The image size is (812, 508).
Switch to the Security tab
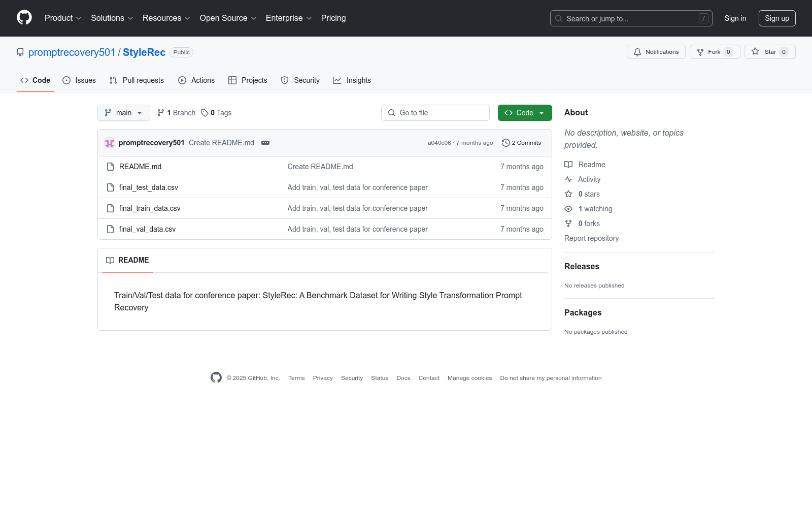tap(300, 80)
